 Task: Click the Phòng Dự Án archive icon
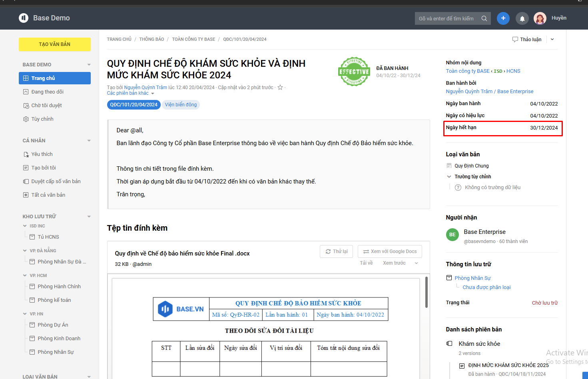click(x=32, y=325)
